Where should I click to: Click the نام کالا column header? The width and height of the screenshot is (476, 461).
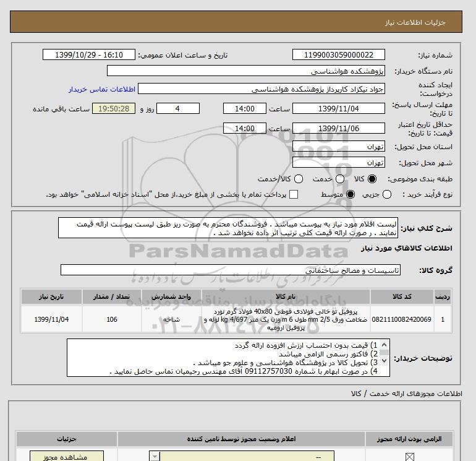286,296
